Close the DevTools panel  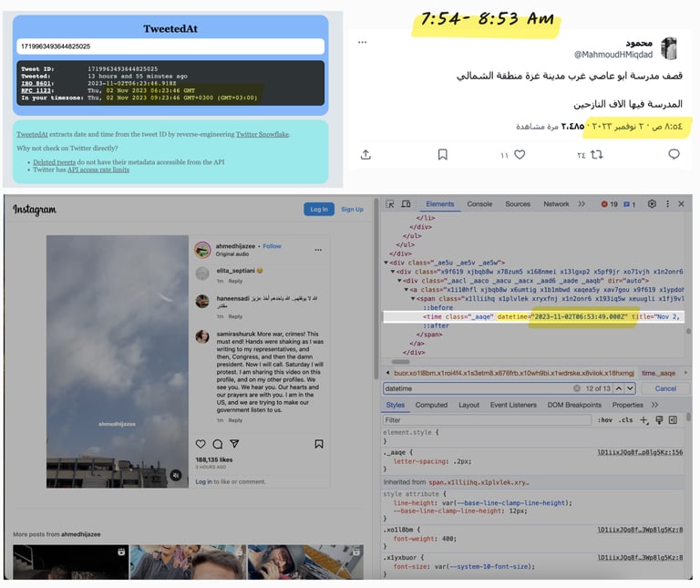[681, 204]
